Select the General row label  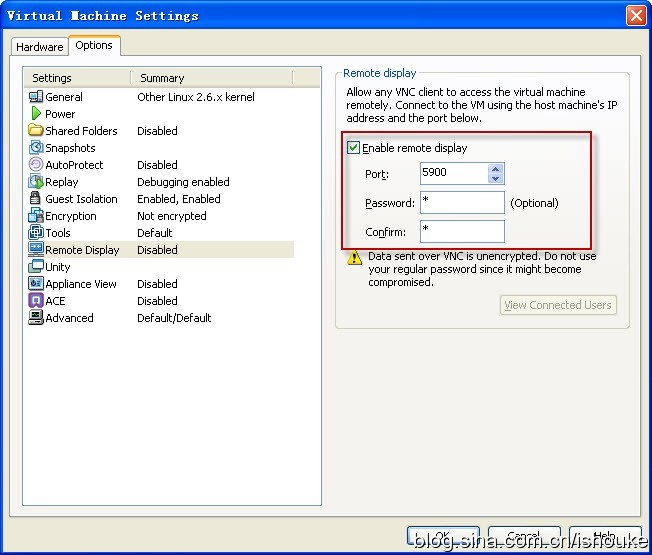[x=64, y=97]
